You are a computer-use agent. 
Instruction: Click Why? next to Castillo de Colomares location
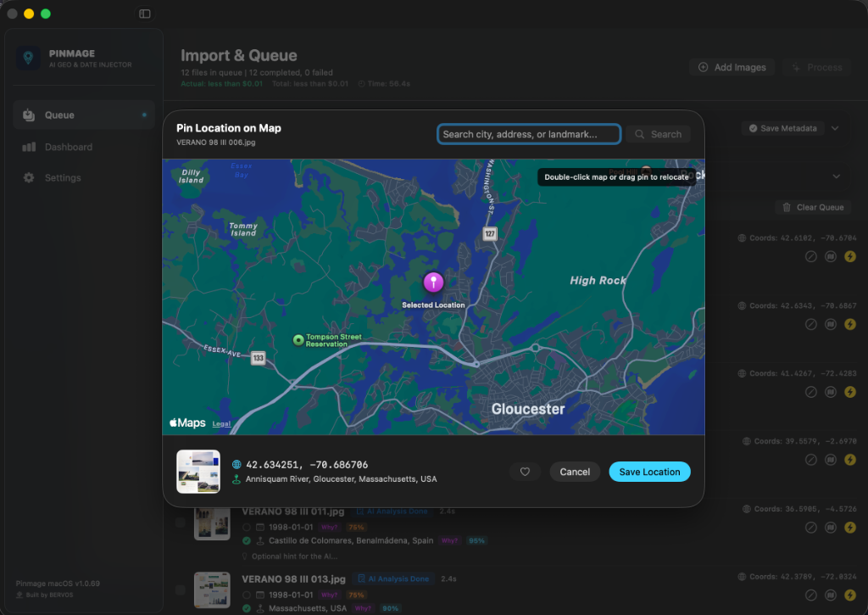449,540
